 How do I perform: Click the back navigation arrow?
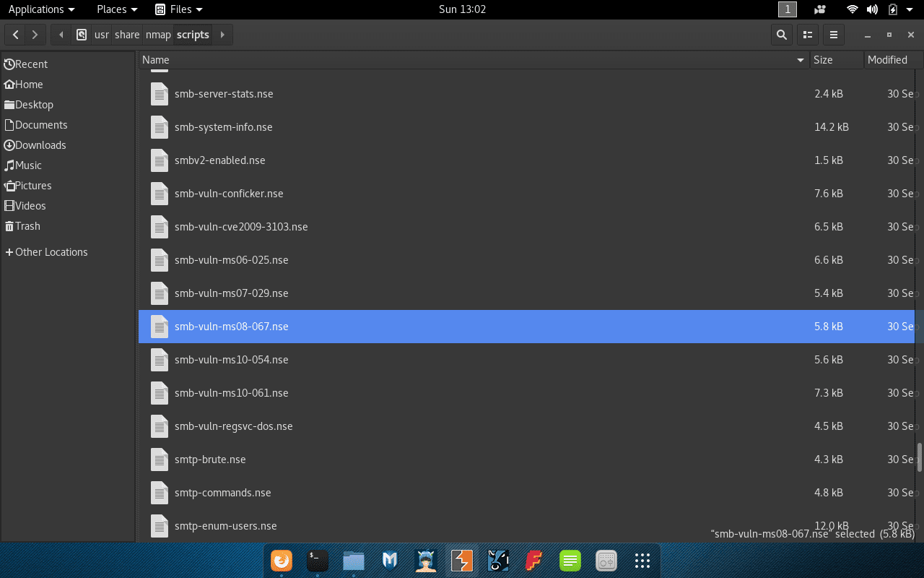pos(16,35)
